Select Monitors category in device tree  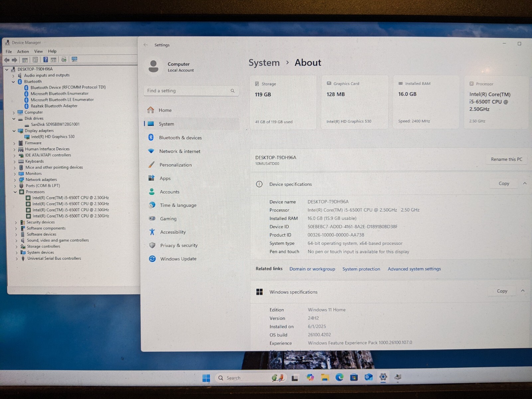tap(34, 174)
